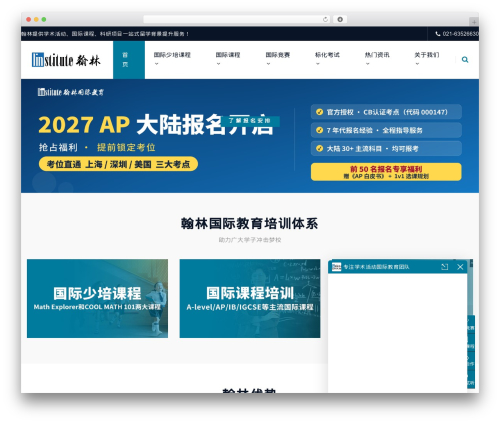Screen dimensions: 500x423
Task: Open the 标化考试 menu
Action: tap(327, 55)
